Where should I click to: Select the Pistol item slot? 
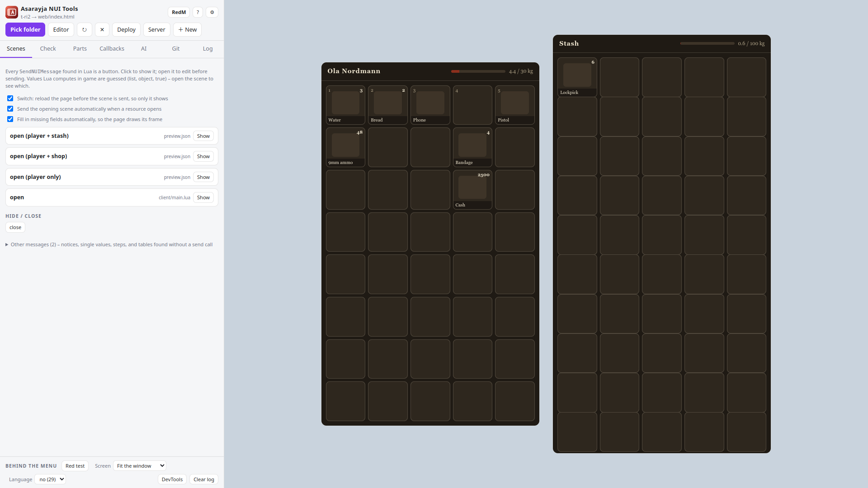(515, 105)
